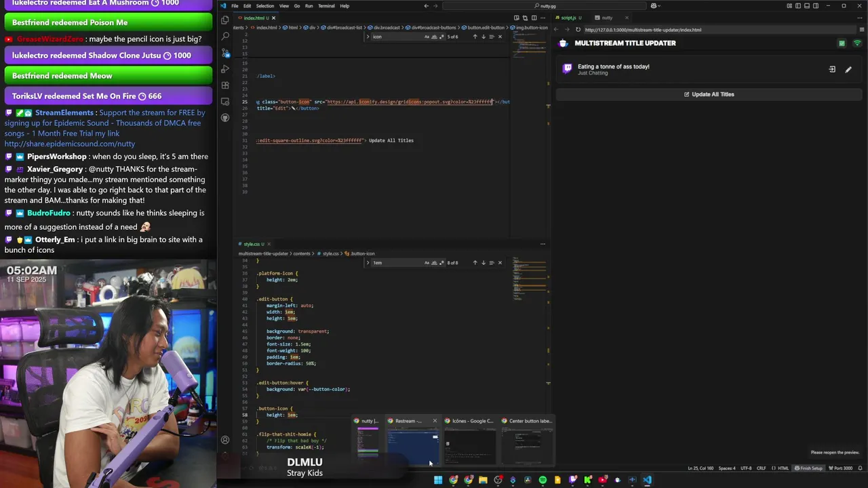
Task: Open the Copilot chat icon in title bar
Action: pos(654,6)
